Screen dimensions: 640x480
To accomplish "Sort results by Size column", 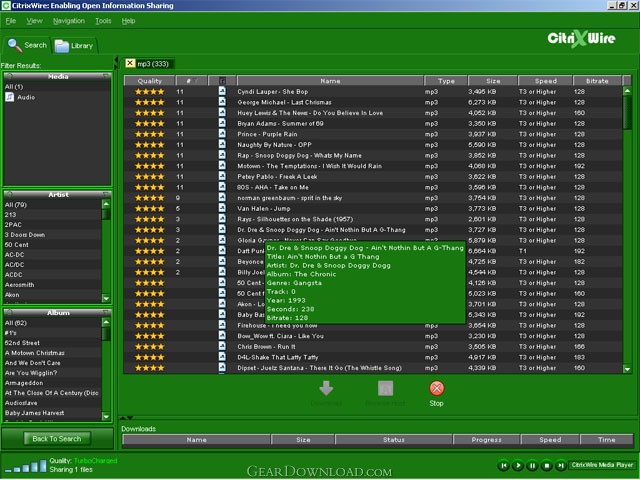I will point(493,81).
